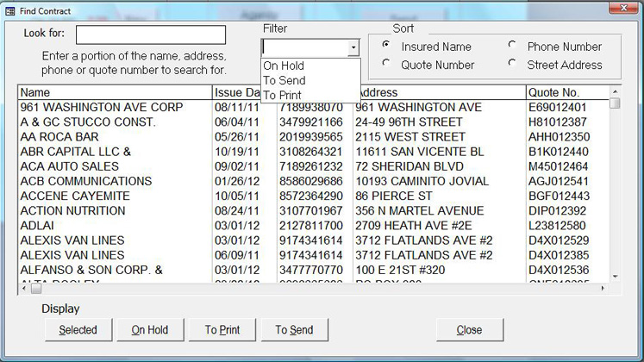Click phone number 3108264321
This screenshot has width=644, height=362.
click(x=311, y=152)
